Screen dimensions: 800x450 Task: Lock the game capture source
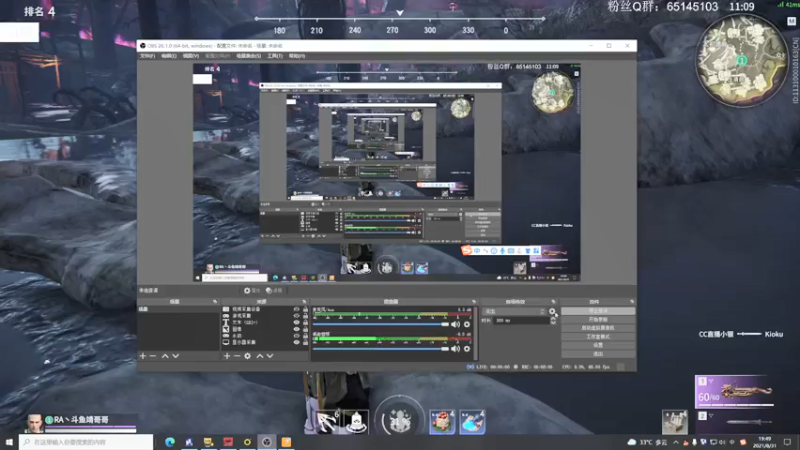pyautogui.click(x=305, y=316)
